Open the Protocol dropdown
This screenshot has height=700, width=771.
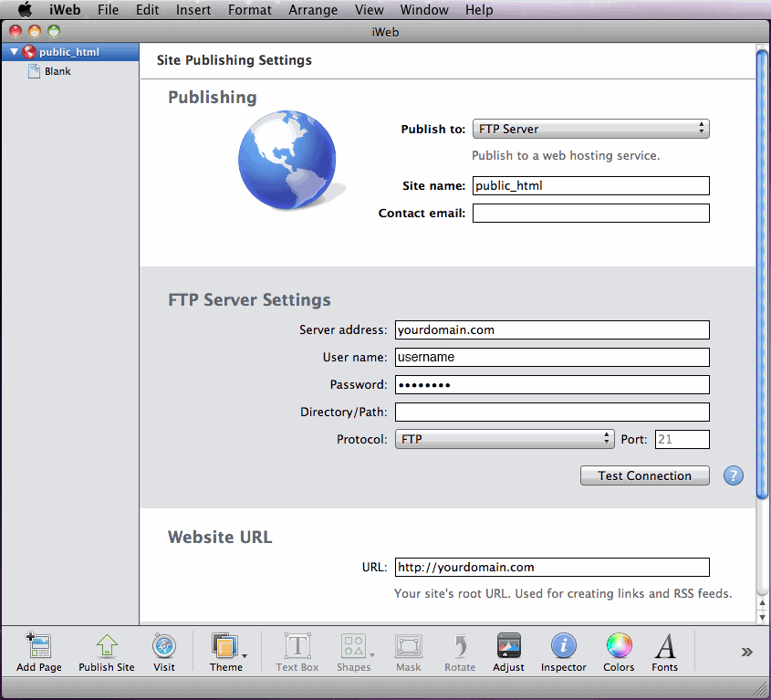coord(505,439)
